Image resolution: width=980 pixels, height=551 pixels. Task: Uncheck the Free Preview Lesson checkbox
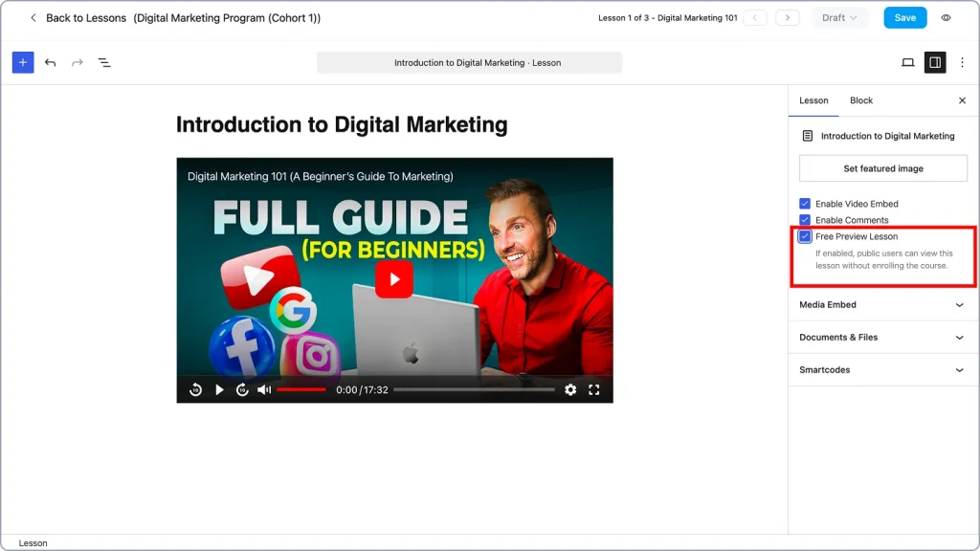tap(805, 236)
